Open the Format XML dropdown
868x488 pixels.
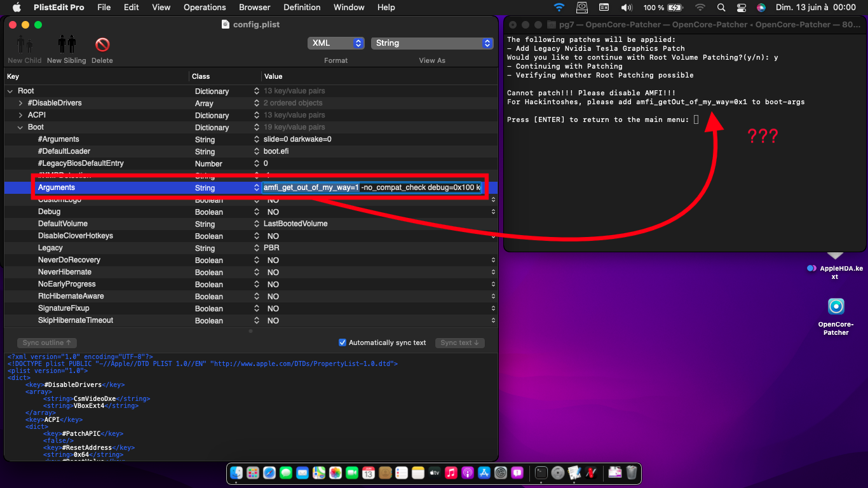[x=336, y=43]
